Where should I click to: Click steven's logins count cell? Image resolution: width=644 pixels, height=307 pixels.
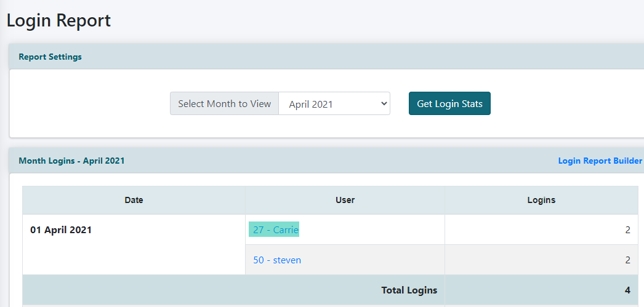pos(541,260)
